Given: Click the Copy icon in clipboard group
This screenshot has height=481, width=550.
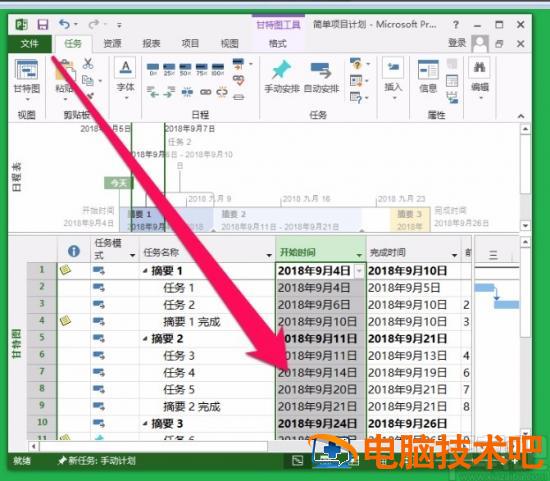Looking at the screenshot, I should coord(88,81).
